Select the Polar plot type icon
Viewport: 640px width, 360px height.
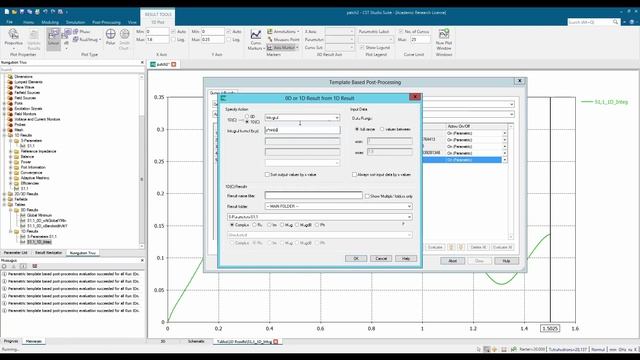tap(111, 35)
